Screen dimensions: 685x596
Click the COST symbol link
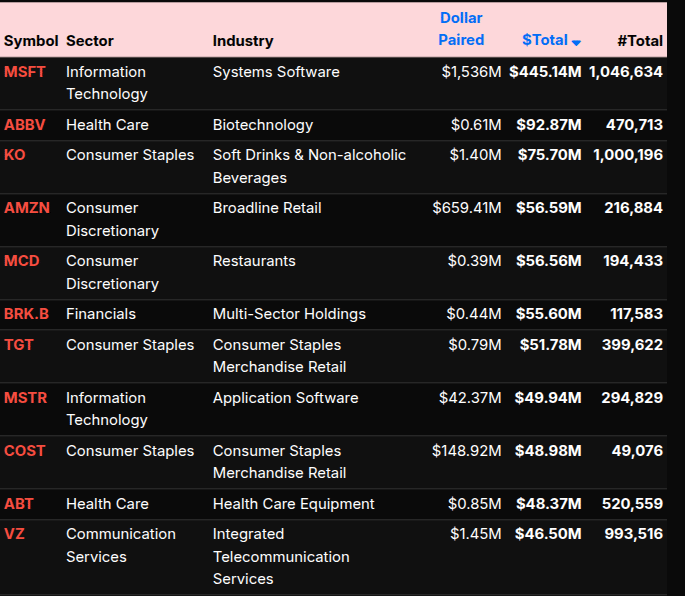[25, 451]
